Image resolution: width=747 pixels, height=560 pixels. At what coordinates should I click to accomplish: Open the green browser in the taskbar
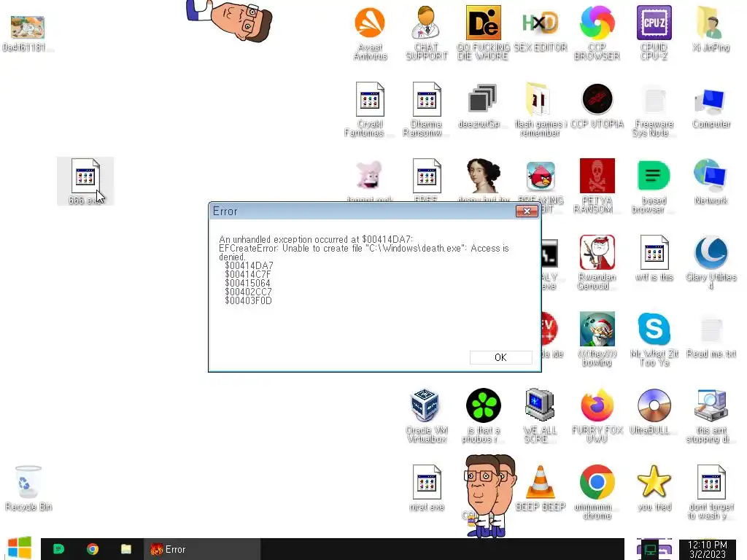58,549
